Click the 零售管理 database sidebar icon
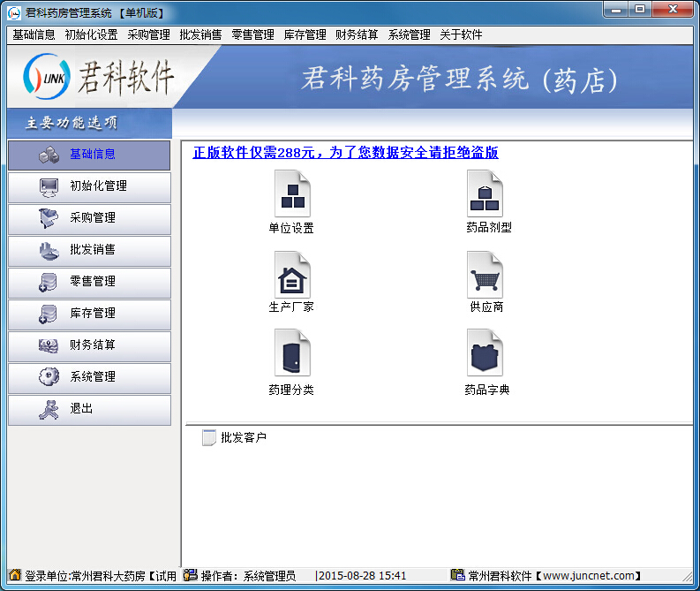Image resolution: width=700 pixels, height=591 pixels. 48,283
